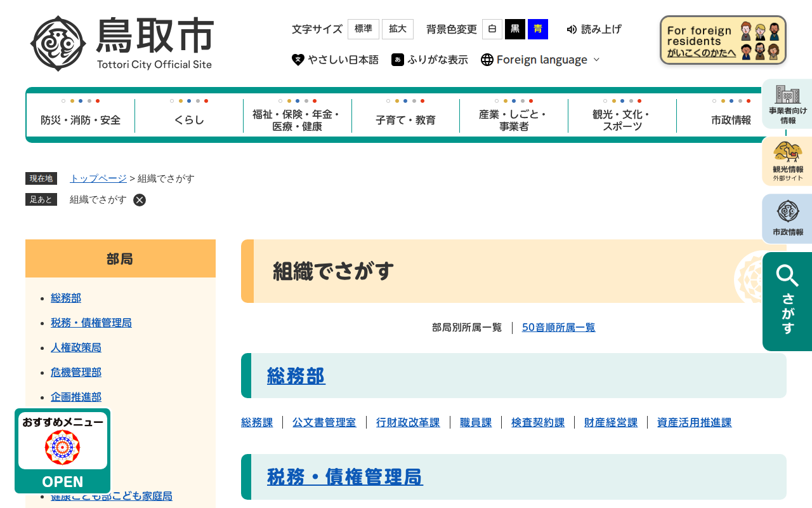Open the 事業者向け情報 building icon
This screenshot has height=508, width=812.
[787, 104]
